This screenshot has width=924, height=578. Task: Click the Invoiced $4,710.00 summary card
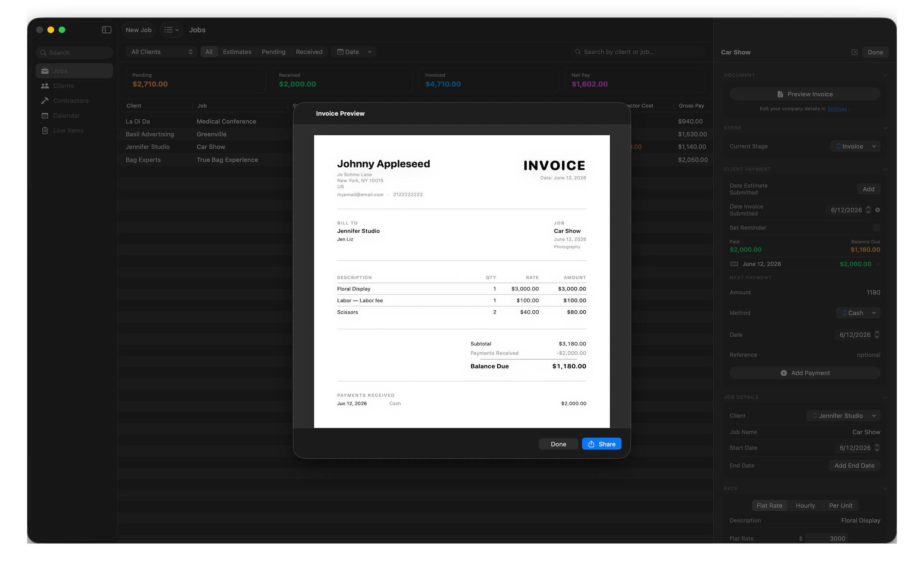(x=489, y=80)
